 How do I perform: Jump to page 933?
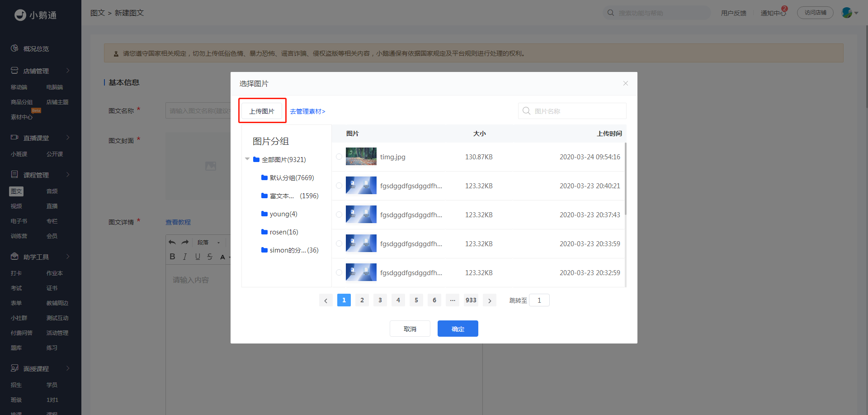[471, 300]
